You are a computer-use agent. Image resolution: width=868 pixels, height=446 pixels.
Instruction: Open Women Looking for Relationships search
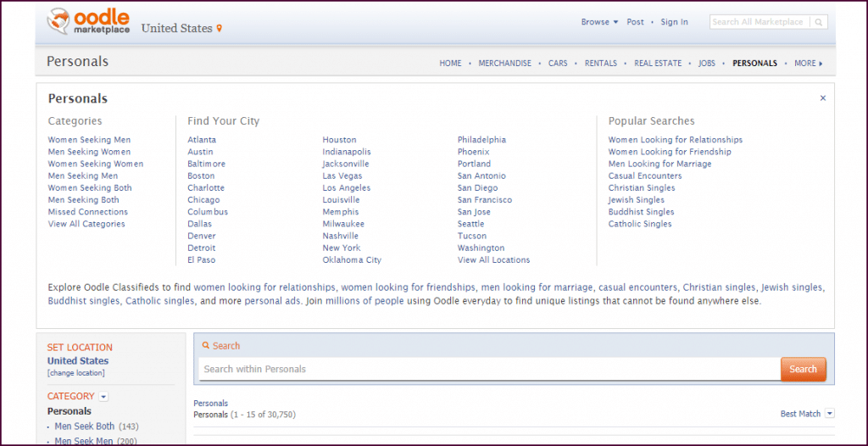click(x=676, y=140)
